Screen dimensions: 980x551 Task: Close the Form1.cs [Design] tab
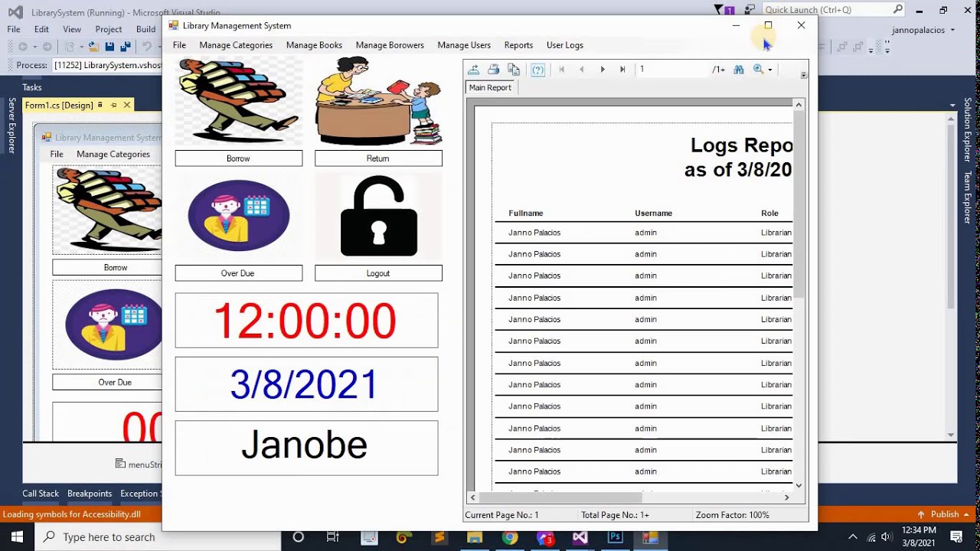[127, 105]
